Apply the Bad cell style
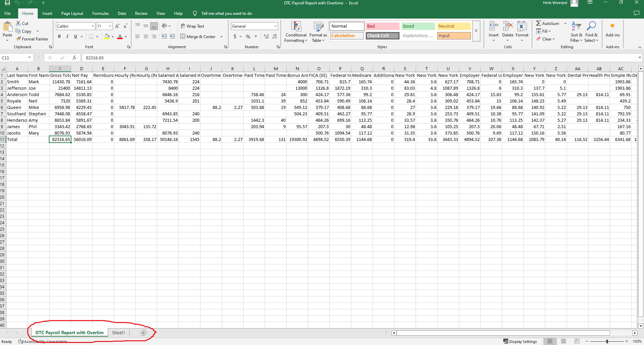 point(383,26)
